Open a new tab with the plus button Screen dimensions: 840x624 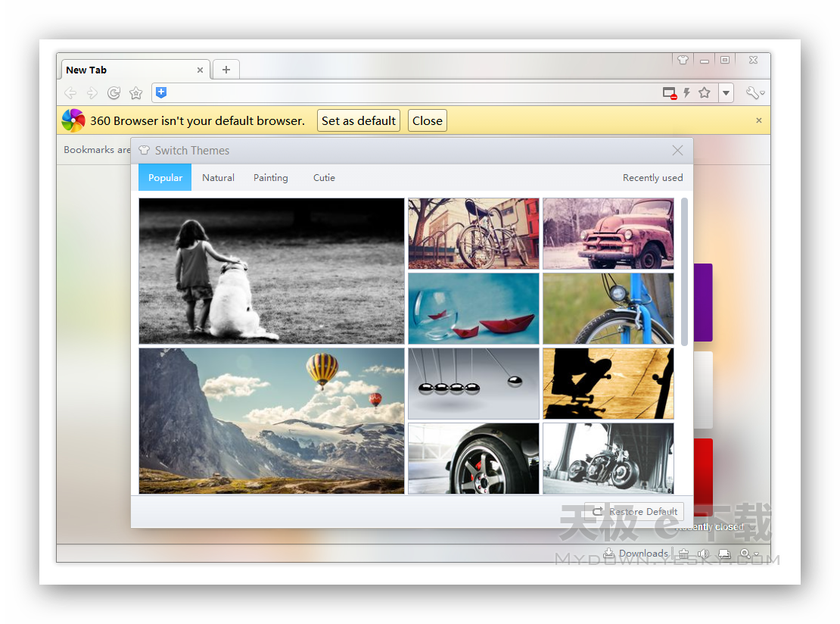pos(226,70)
